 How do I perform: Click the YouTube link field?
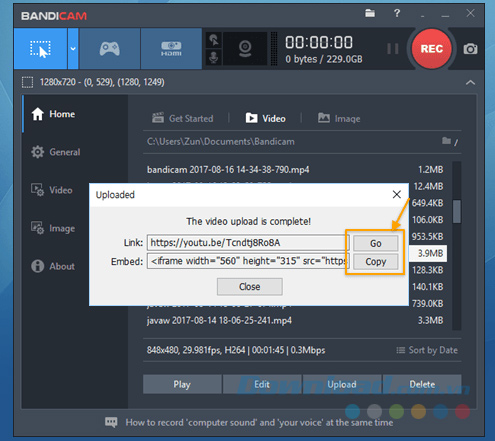(248, 243)
